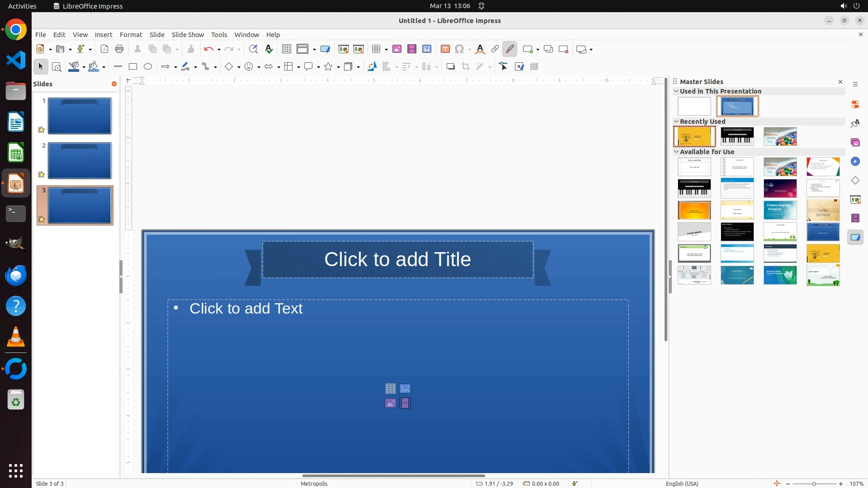Open the Gallery sidebar deck
The image size is (868, 488).
tap(855, 142)
